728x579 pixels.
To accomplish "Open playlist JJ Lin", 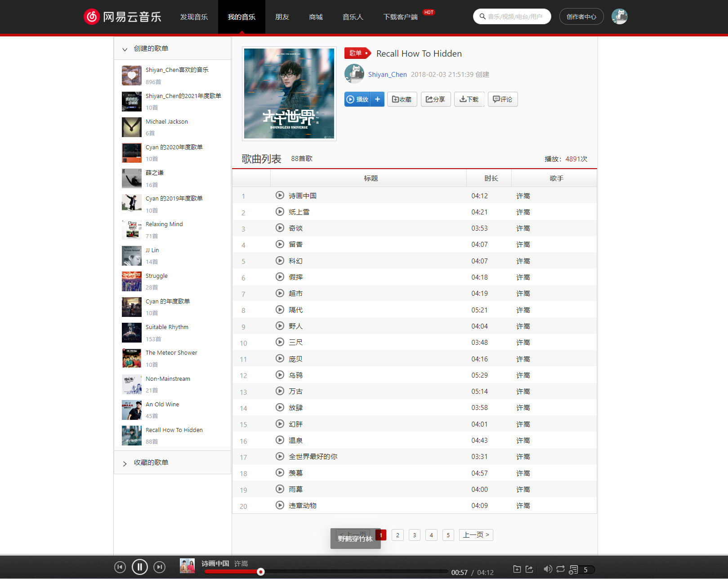I will coord(173,256).
